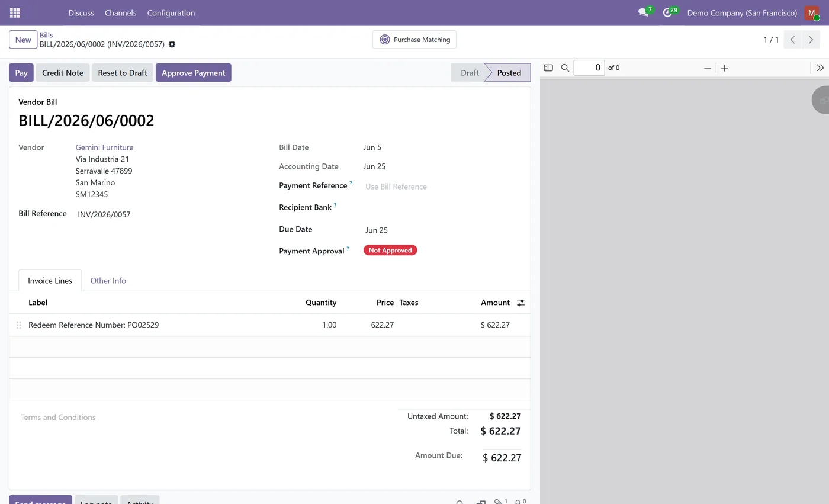Edit the PDF page number field

coord(589,68)
